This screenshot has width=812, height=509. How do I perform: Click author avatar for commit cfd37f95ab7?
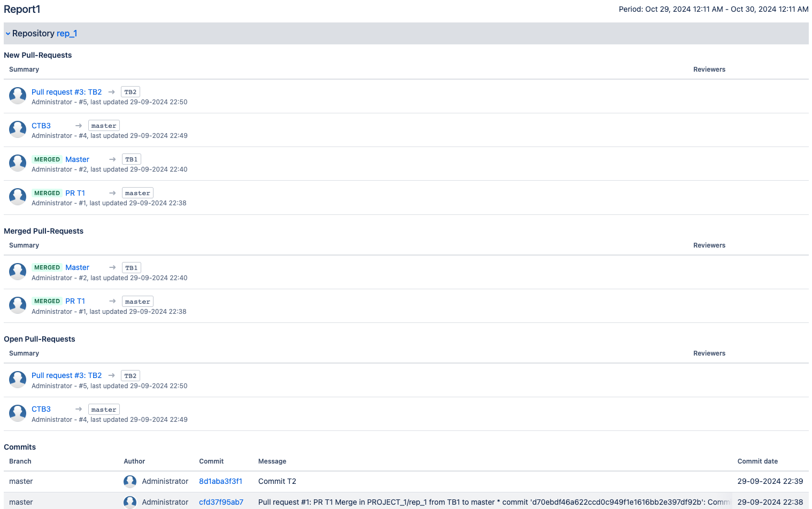[130, 502]
